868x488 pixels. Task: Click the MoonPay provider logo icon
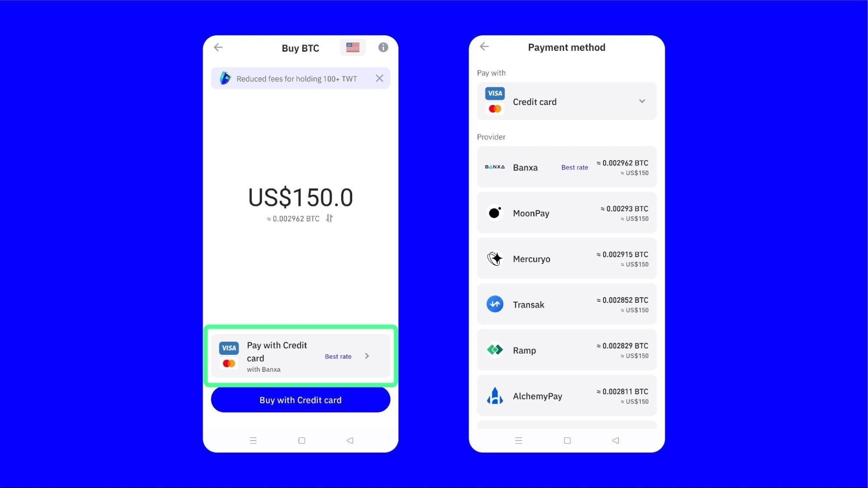tap(494, 213)
